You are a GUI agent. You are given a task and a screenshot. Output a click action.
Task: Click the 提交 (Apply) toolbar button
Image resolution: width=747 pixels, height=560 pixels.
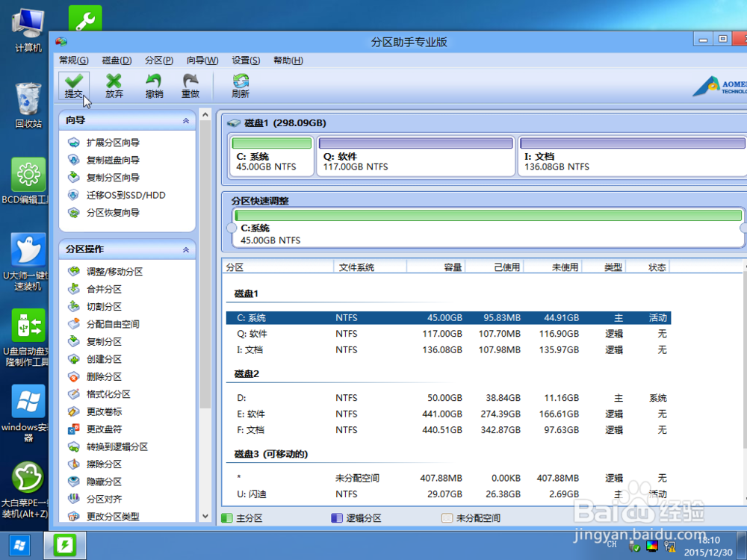(73, 84)
